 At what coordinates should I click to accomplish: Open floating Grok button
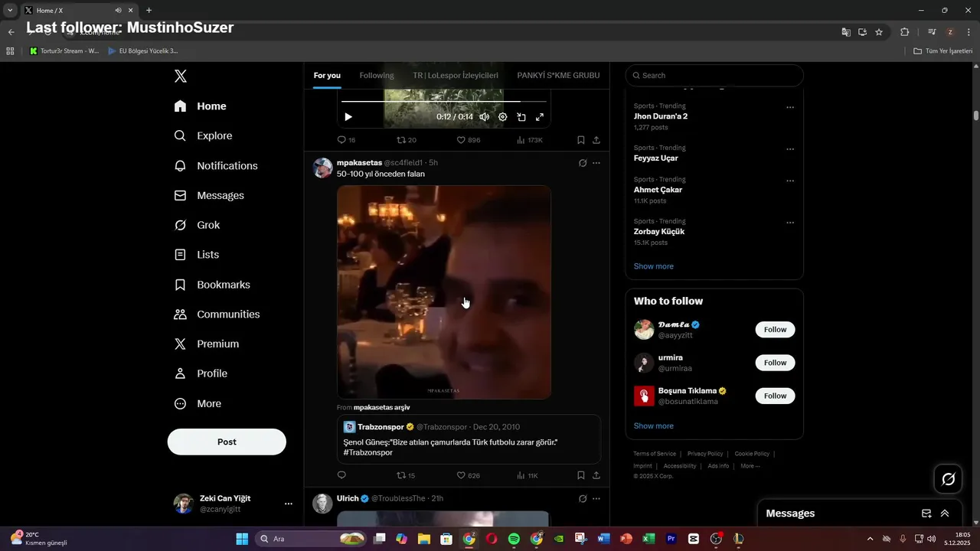click(948, 479)
